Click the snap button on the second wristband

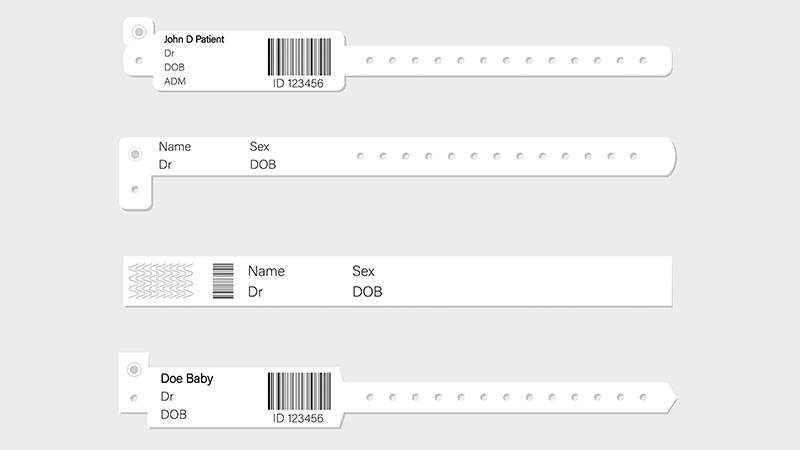(x=135, y=154)
